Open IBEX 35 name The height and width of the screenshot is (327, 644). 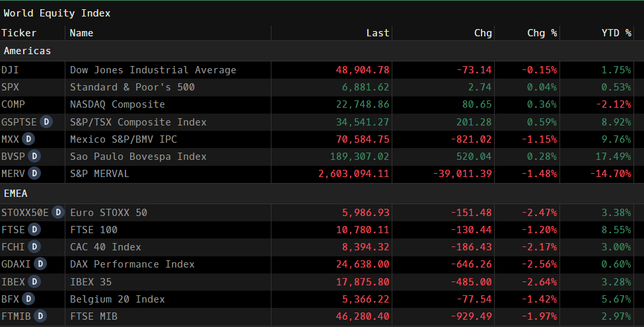click(x=90, y=282)
